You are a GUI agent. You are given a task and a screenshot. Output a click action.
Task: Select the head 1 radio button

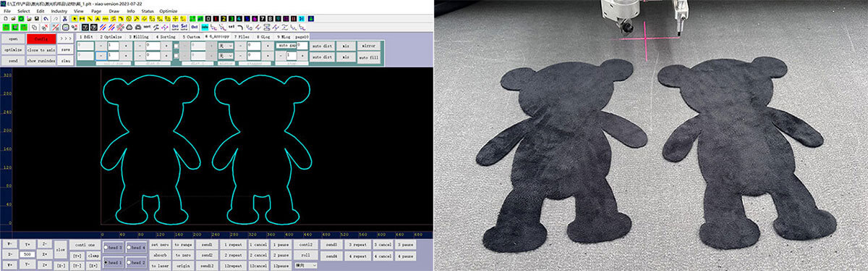106,262
